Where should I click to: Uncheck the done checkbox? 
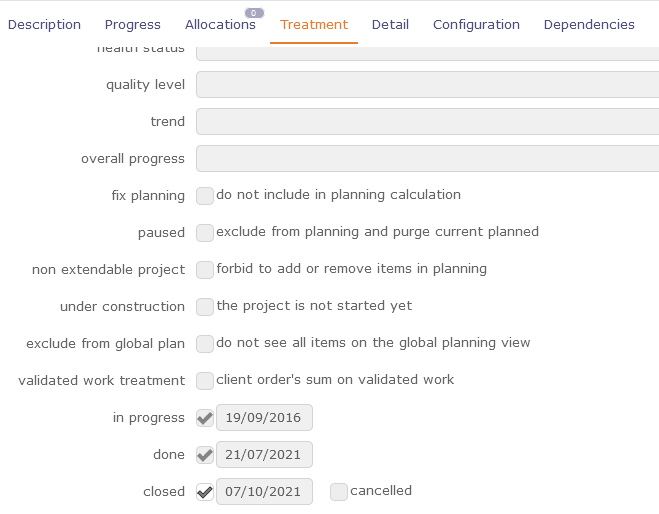click(x=205, y=455)
